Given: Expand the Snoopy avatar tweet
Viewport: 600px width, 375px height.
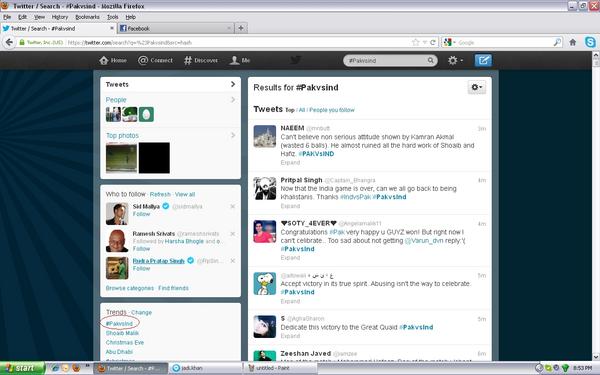Looking at the screenshot, I should click(x=290, y=302).
